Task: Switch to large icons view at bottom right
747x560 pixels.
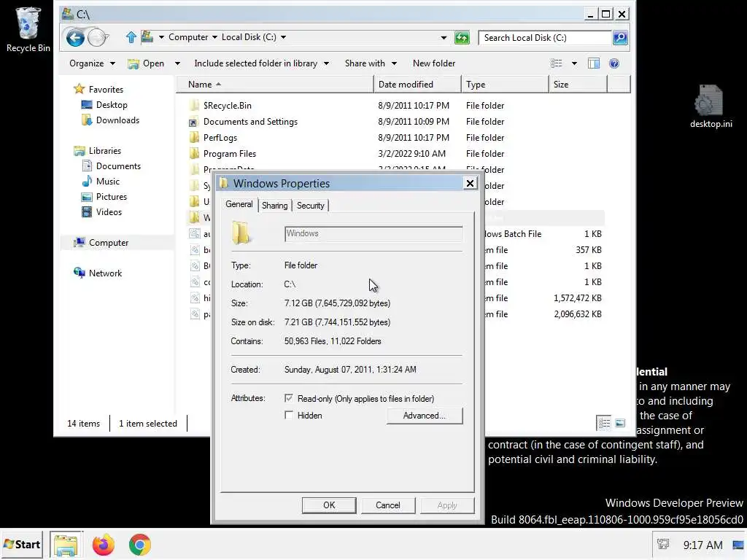Action: [x=620, y=423]
